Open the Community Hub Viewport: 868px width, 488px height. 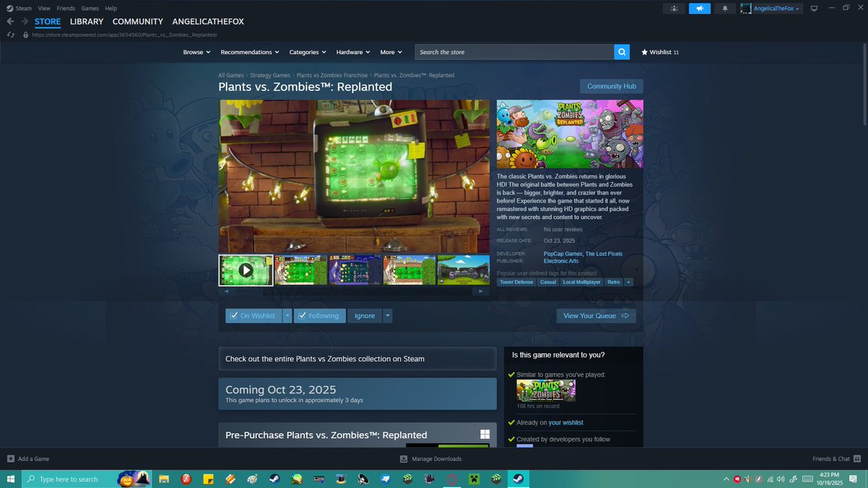pos(611,86)
